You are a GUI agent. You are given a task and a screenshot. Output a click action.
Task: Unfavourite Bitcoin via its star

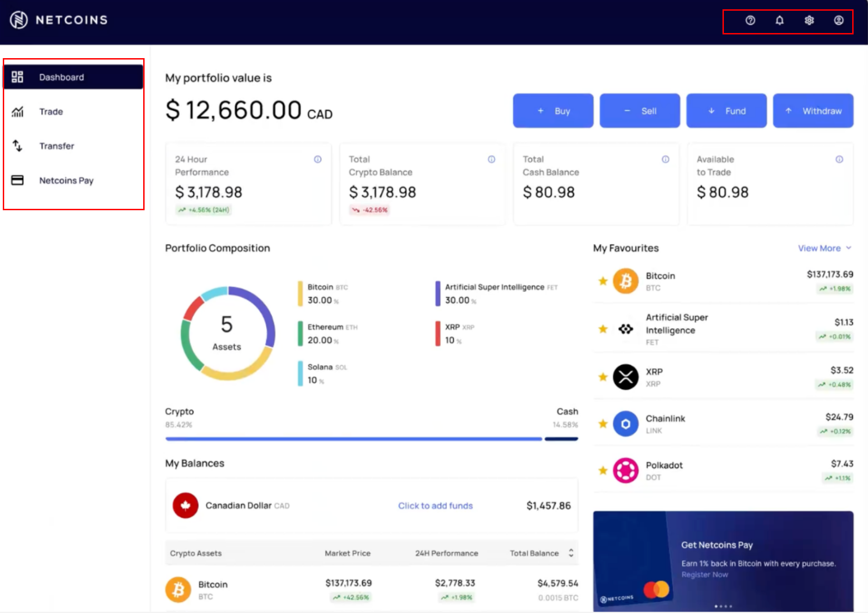pyautogui.click(x=603, y=281)
